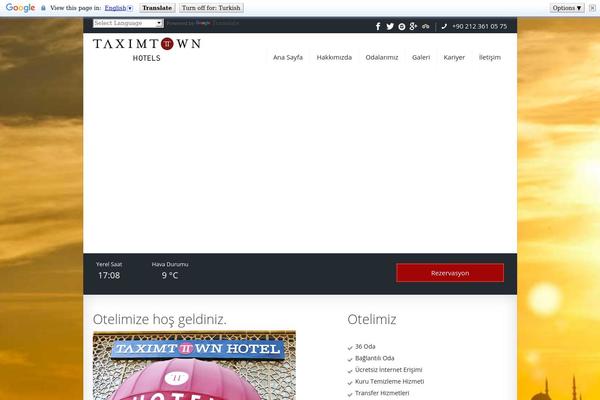Click the lock icon in the translate bar
Image resolution: width=600 pixels, height=400 pixels.
pos(43,8)
